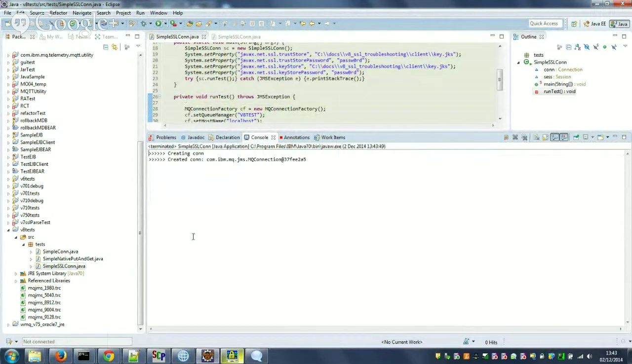632x364 pixels.
Task: Expand the Referenced Libraries node
Action: tap(16, 281)
